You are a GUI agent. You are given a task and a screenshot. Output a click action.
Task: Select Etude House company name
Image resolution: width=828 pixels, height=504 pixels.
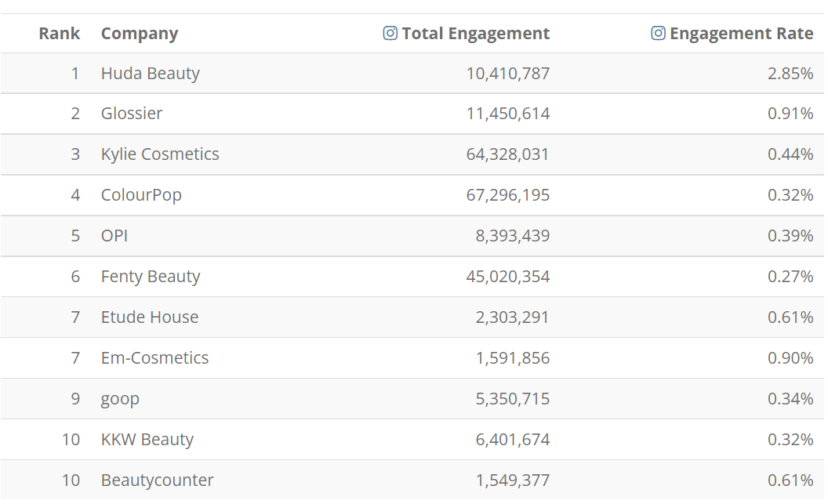point(150,317)
